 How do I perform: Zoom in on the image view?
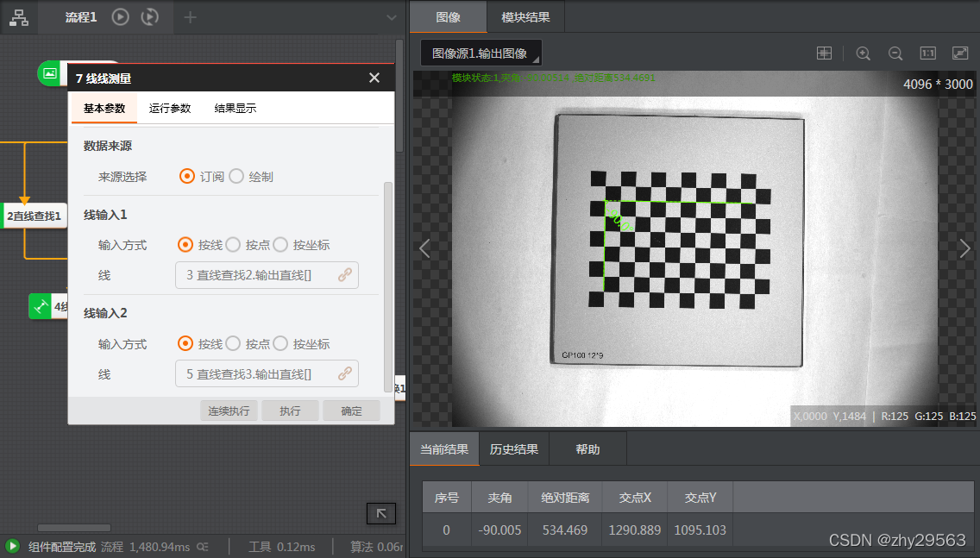863,53
